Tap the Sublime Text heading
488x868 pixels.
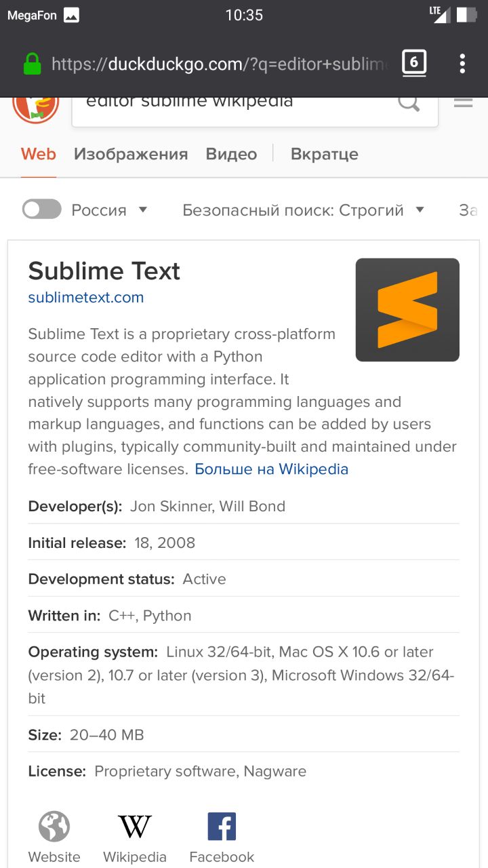(x=104, y=271)
